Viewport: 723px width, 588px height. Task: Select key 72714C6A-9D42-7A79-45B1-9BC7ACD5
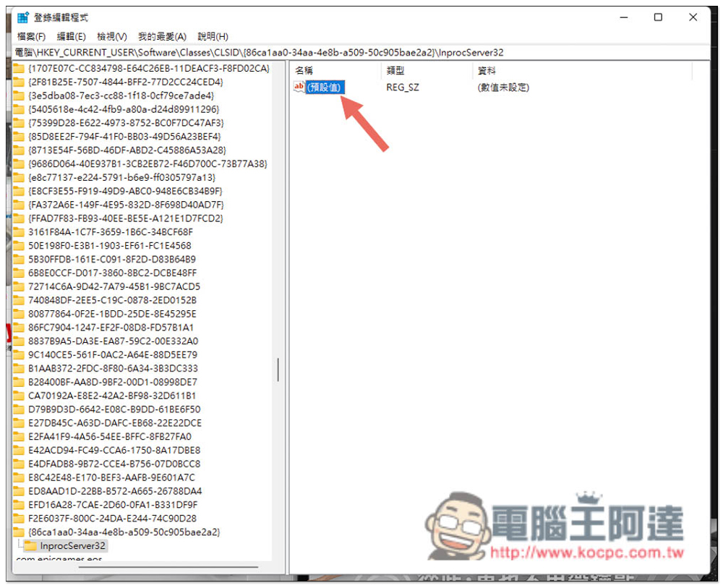point(114,286)
